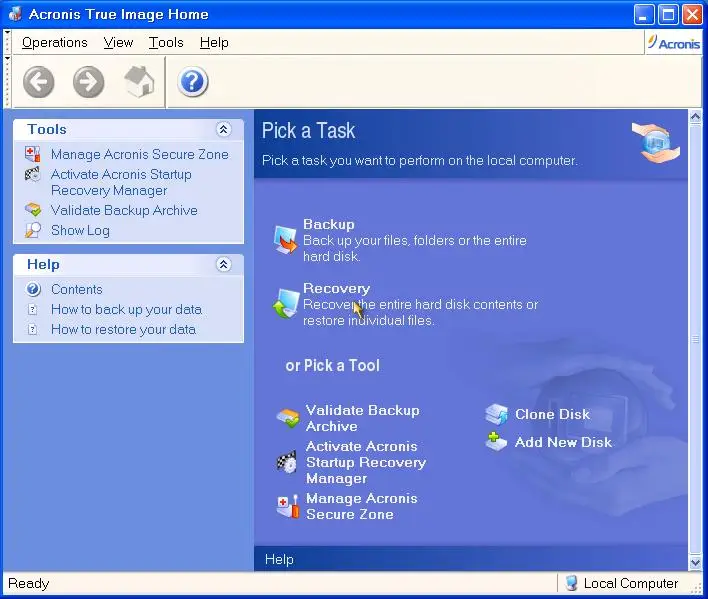Viewport: 708px width, 599px height.
Task: Click the Back arrow toolbar icon
Action: point(39,82)
